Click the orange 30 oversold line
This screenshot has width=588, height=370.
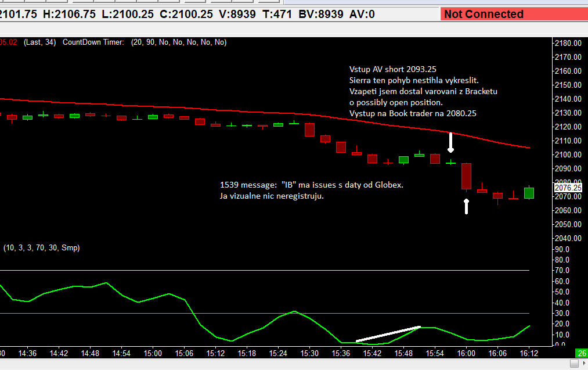pos(264,313)
